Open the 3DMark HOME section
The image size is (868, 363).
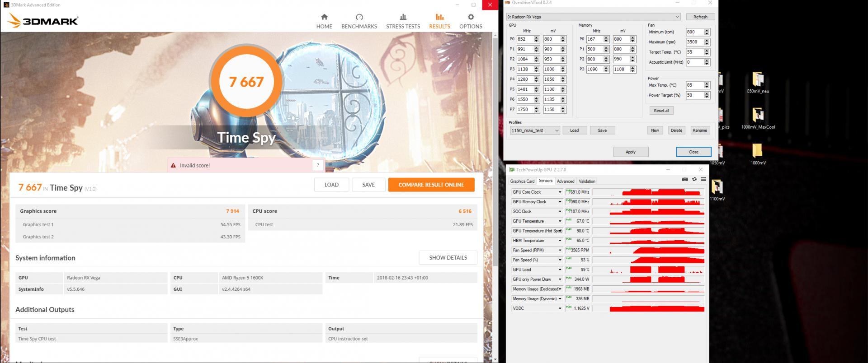click(324, 21)
